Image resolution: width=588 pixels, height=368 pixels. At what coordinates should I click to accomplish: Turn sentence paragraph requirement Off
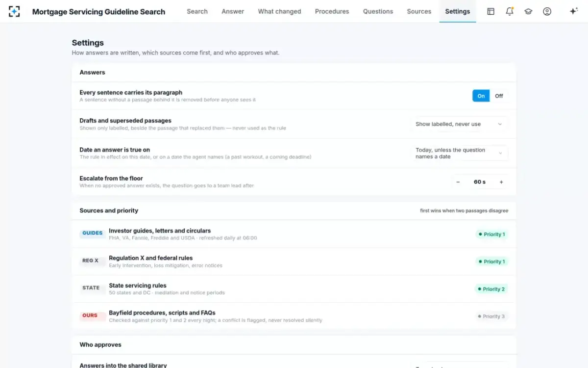coord(499,96)
